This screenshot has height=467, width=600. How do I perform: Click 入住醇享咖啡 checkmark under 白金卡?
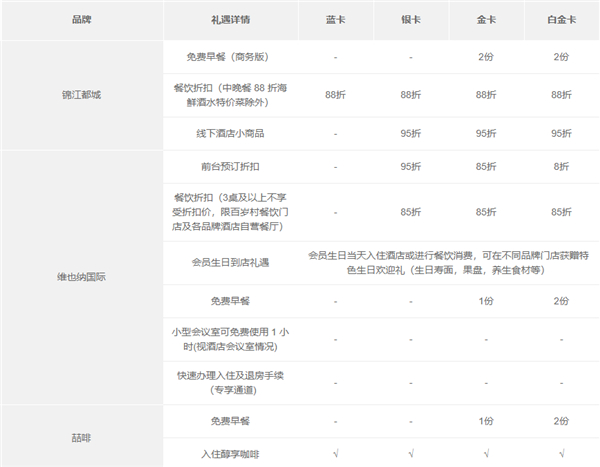click(561, 454)
